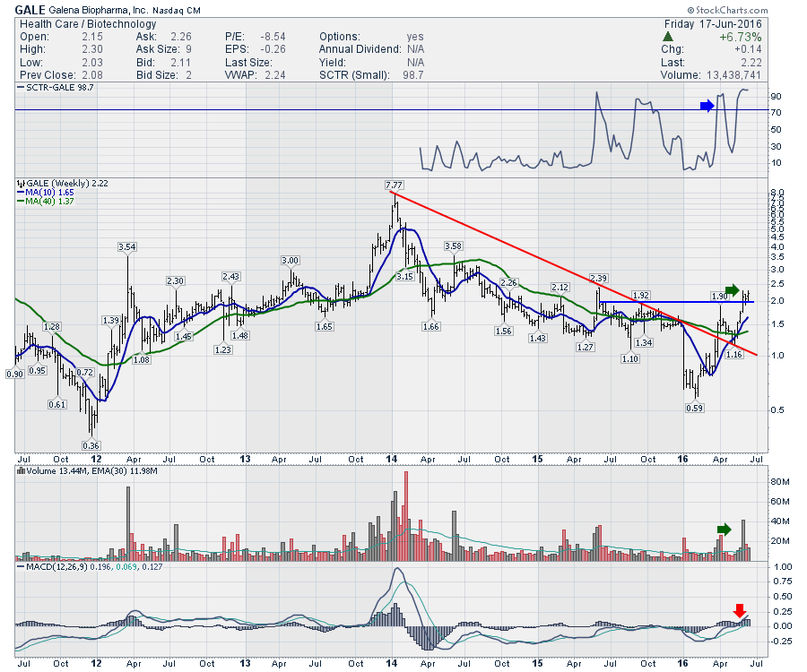807x672 pixels.
Task: Click the MA(10) 1.65 legend entry
Action: point(49,193)
